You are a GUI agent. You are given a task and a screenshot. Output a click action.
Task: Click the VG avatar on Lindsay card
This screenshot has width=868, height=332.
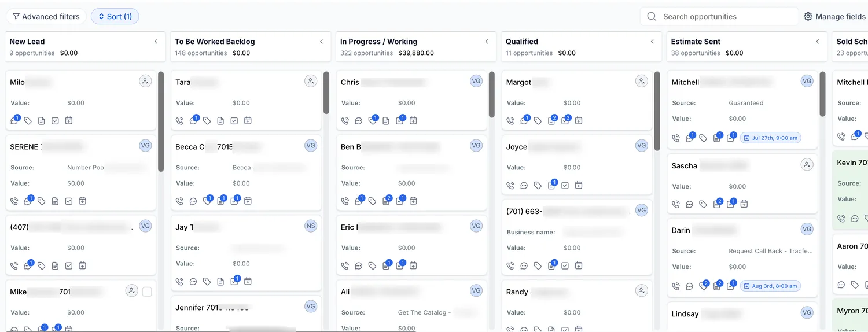[x=807, y=313]
